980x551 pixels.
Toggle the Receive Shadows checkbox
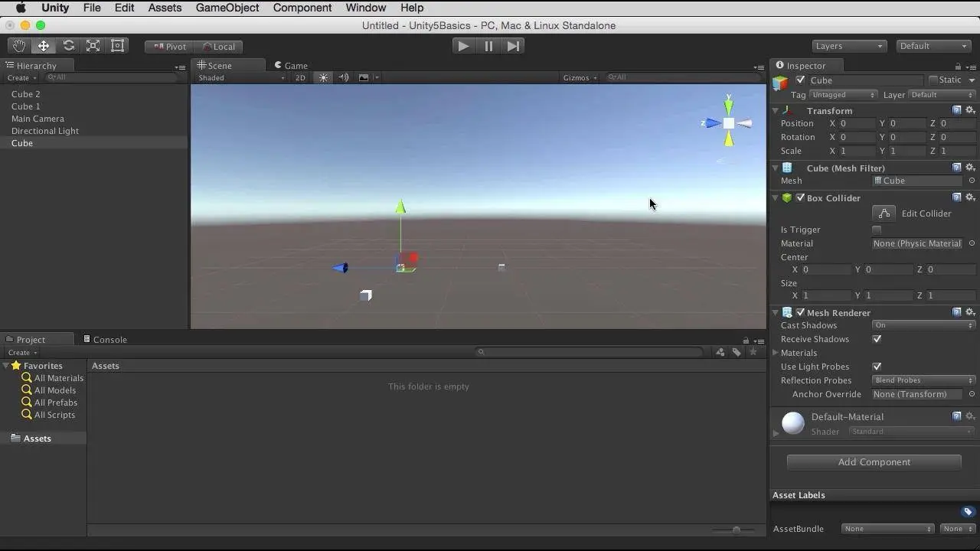pyautogui.click(x=877, y=339)
